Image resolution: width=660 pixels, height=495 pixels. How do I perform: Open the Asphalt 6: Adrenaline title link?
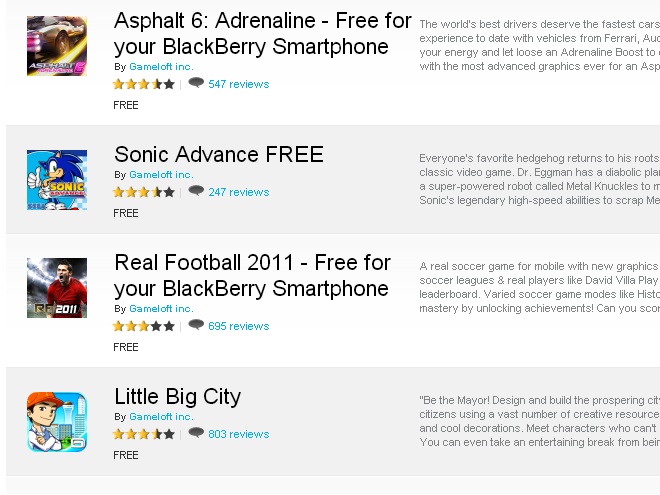point(262,33)
